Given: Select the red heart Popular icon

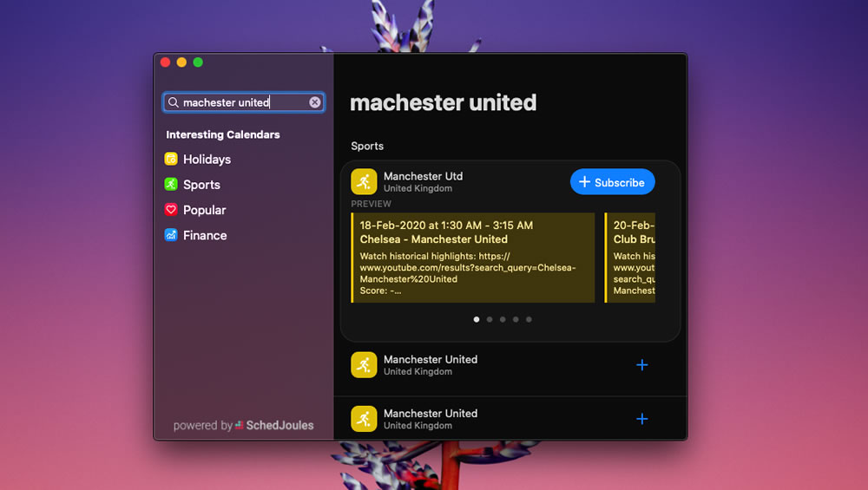Looking at the screenshot, I should tap(171, 210).
